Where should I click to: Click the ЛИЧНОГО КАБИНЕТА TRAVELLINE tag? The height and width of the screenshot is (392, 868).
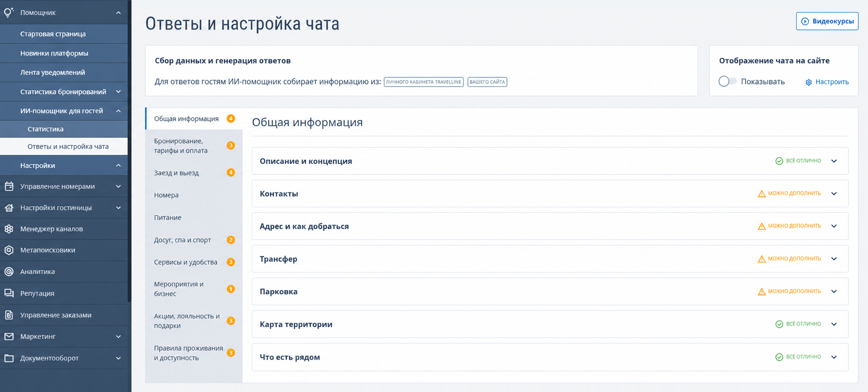[424, 82]
